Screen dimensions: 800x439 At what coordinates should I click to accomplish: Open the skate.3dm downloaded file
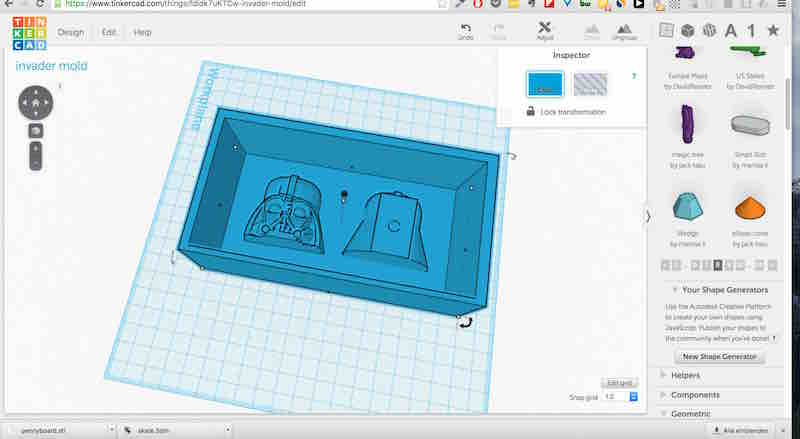point(153,430)
